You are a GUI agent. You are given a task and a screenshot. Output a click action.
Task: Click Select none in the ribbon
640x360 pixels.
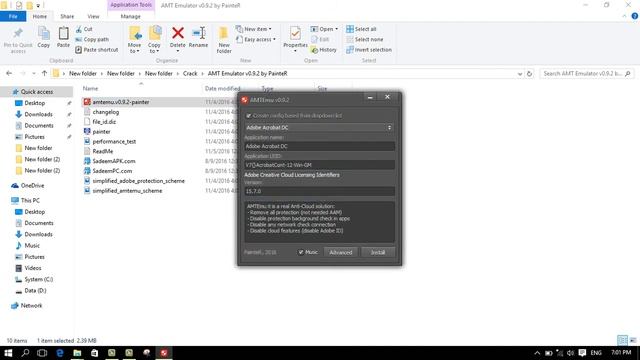coord(365,40)
